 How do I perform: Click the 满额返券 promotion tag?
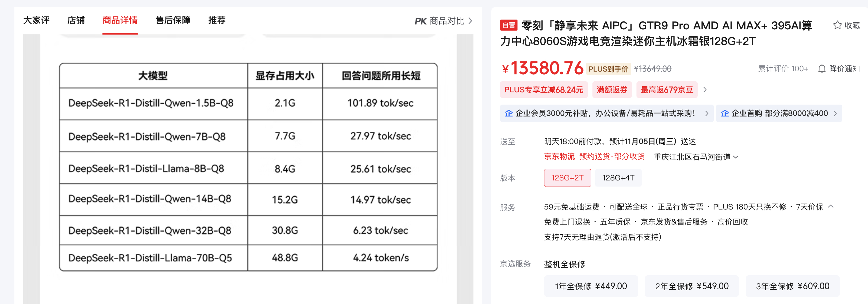tap(612, 90)
